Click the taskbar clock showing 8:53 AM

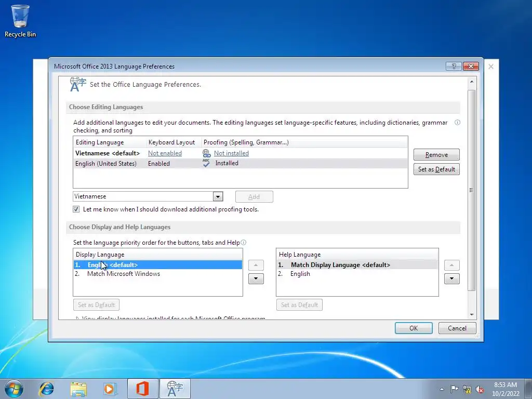pos(506,389)
